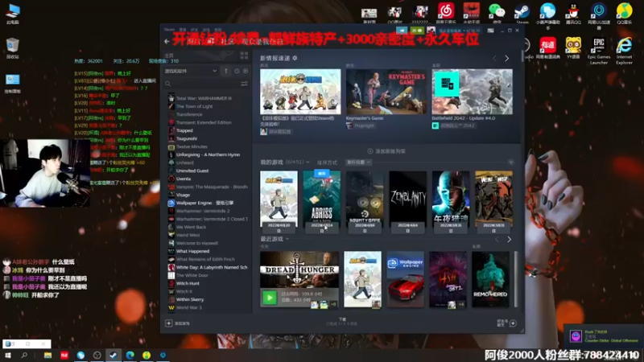Open the Steam menu in the title bar

click(169, 30)
